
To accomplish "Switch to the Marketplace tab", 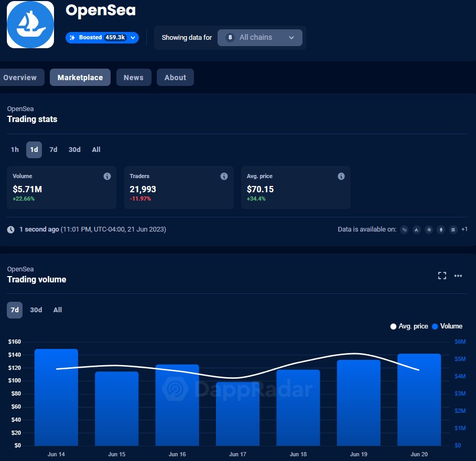I will pyautogui.click(x=80, y=78).
